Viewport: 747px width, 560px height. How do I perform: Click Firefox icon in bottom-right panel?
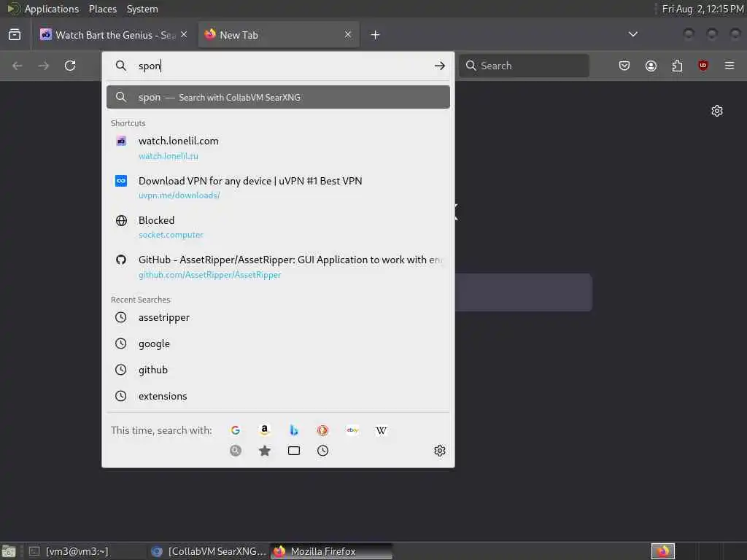662,551
